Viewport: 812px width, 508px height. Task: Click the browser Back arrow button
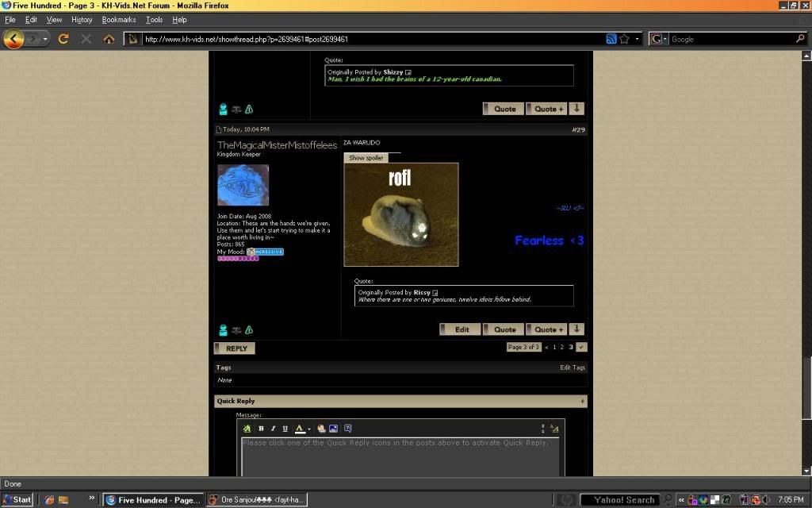[x=13, y=38]
